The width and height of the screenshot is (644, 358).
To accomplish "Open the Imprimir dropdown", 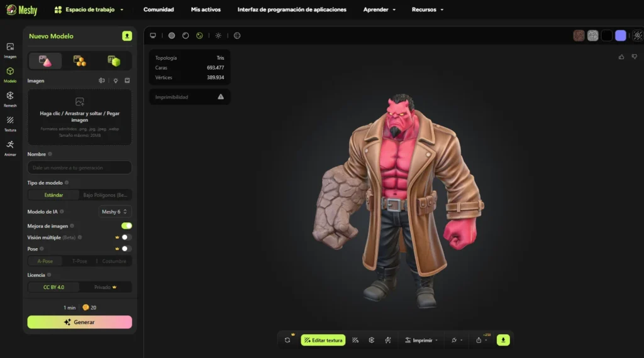I will [x=421, y=340].
